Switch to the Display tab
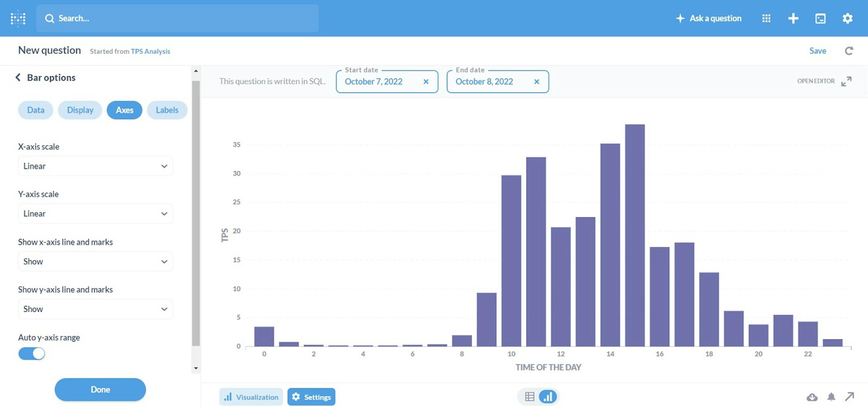This screenshot has width=868, height=407. pyautogui.click(x=80, y=110)
